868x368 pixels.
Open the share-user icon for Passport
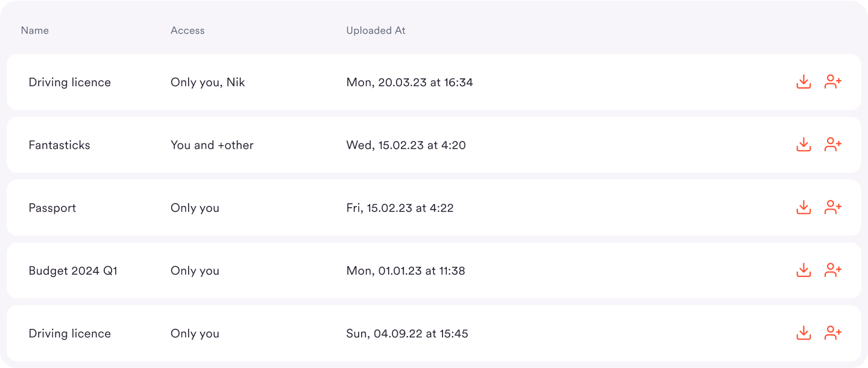click(x=833, y=208)
